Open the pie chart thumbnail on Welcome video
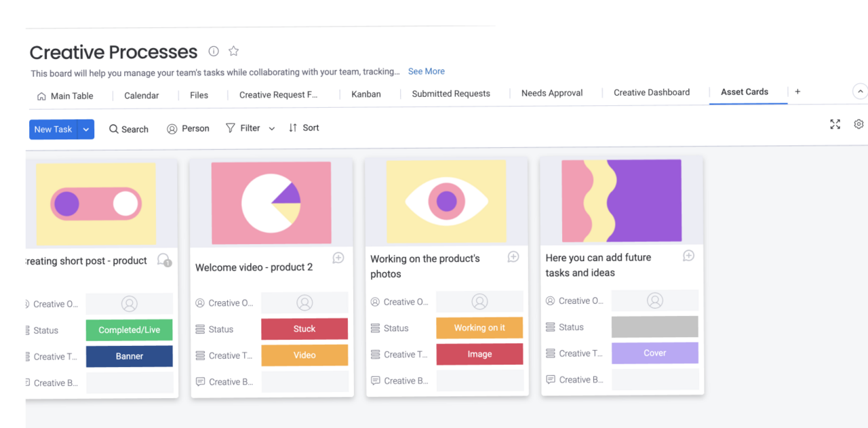The image size is (868, 428). tap(271, 203)
